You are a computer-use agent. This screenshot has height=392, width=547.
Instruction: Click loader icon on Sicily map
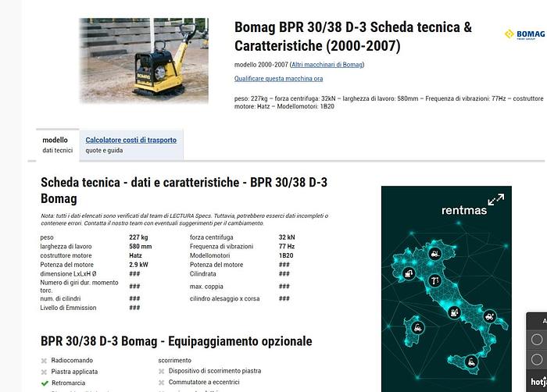[x=471, y=362]
